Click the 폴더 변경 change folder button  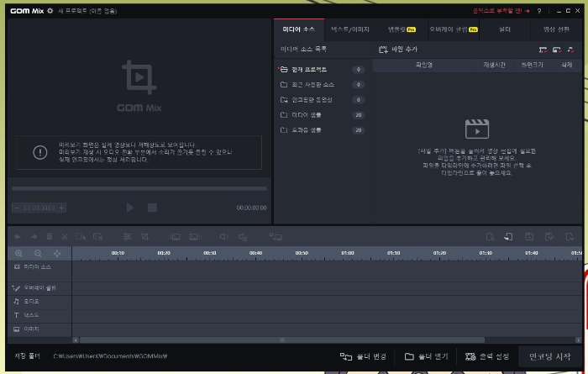tap(363, 356)
